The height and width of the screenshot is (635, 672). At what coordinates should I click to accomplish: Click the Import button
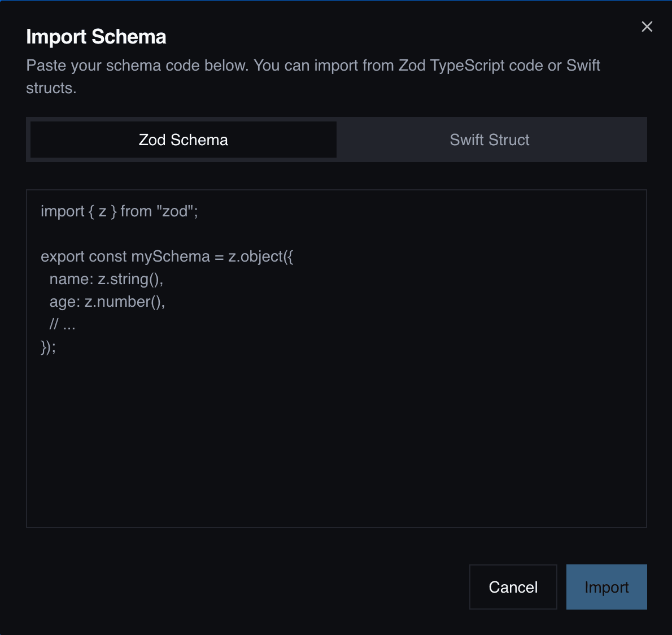click(606, 587)
